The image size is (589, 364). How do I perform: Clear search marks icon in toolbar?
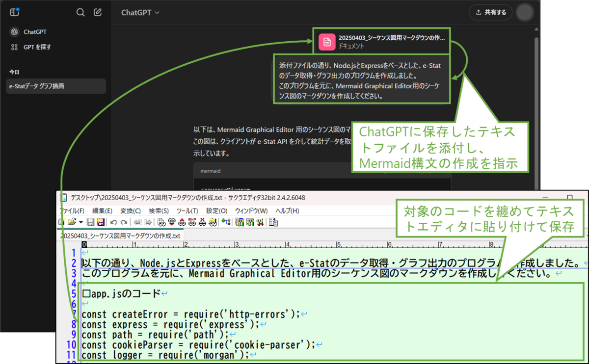click(202, 222)
